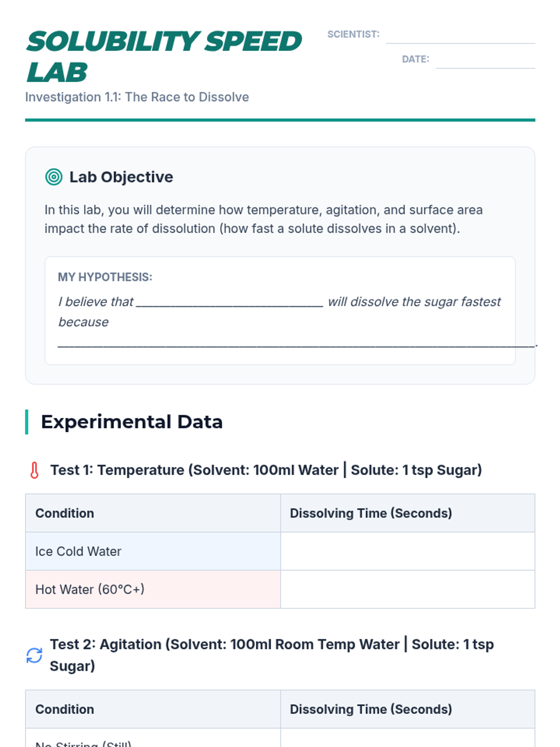Click the Lab Objective target icon

coord(54,177)
